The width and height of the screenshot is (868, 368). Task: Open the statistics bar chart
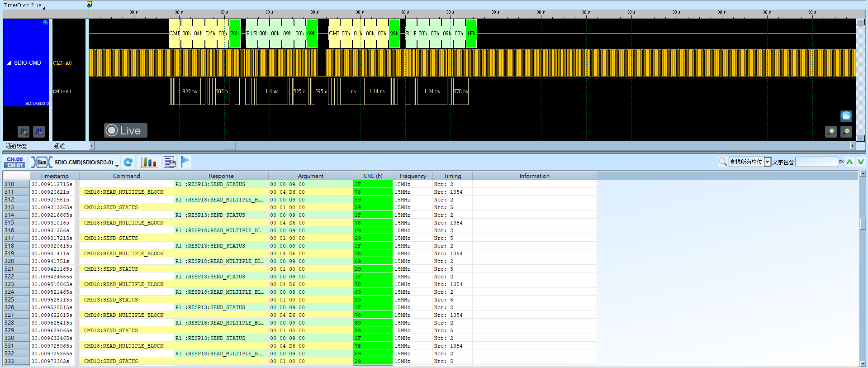[x=148, y=162]
